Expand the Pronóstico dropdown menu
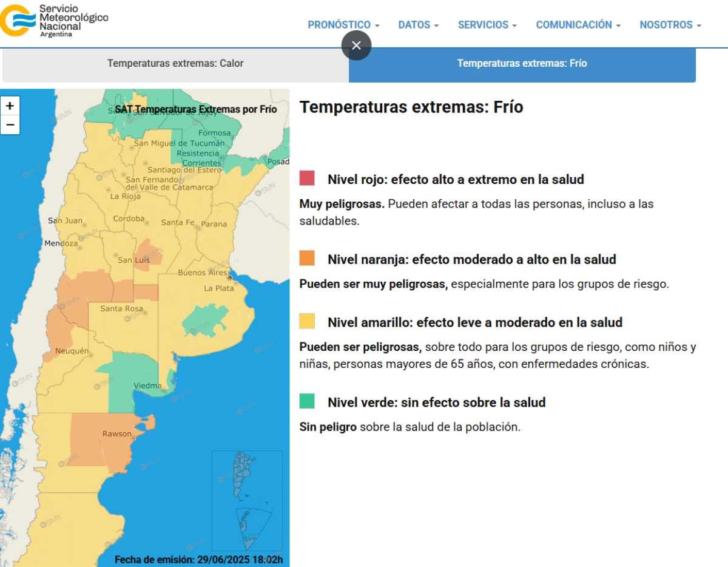728x567 pixels. pos(343,25)
